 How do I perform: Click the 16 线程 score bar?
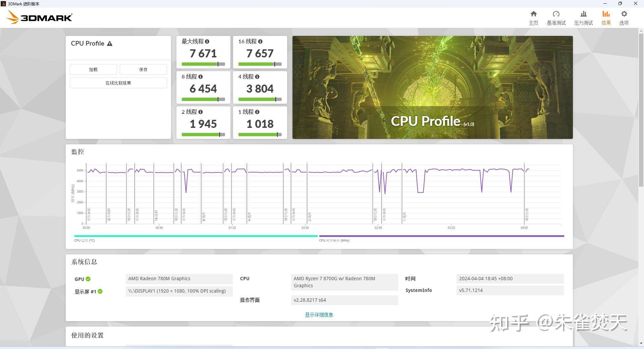[260, 64]
